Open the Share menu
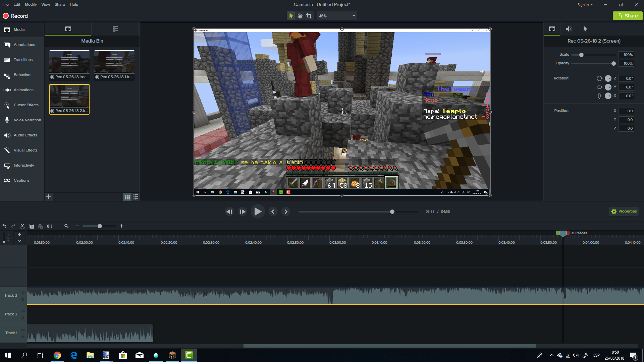The width and height of the screenshot is (644, 362). pos(60,4)
